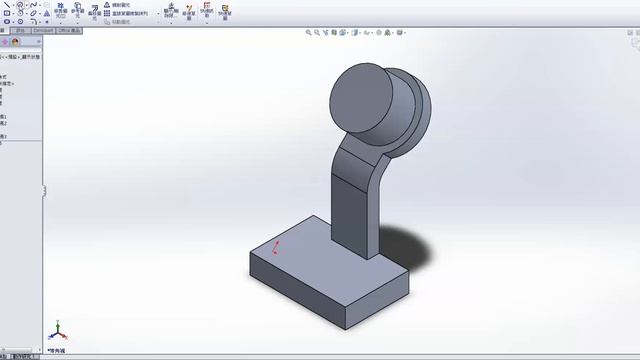Open Convert Entities tool

point(78,11)
